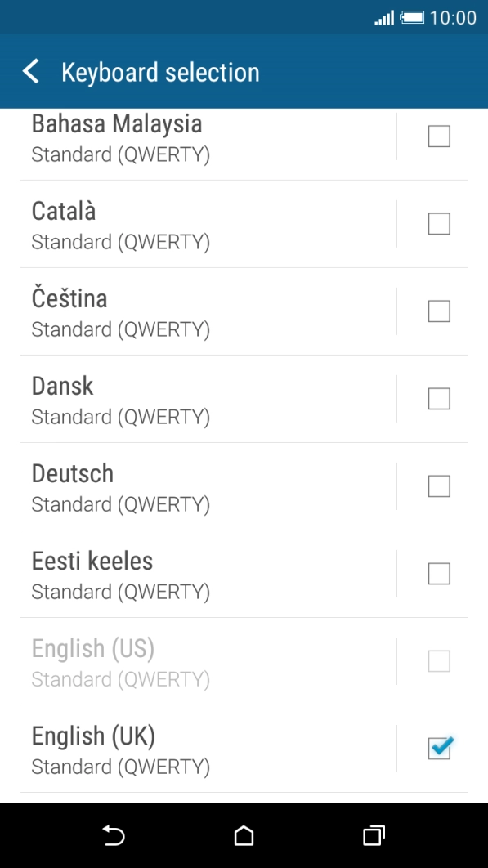Image resolution: width=488 pixels, height=868 pixels.
Task: Uncheck the English (UK) keyboard
Action: point(441,748)
